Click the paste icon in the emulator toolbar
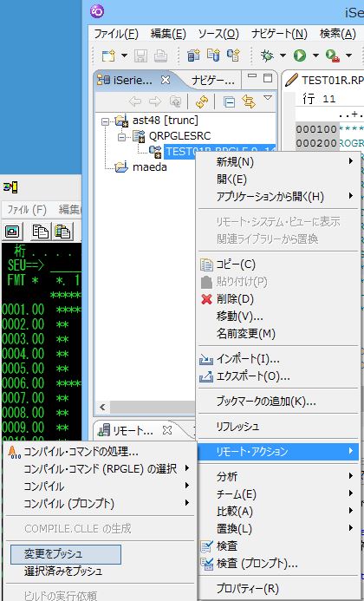The image size is (364, 601). (62, 232)
